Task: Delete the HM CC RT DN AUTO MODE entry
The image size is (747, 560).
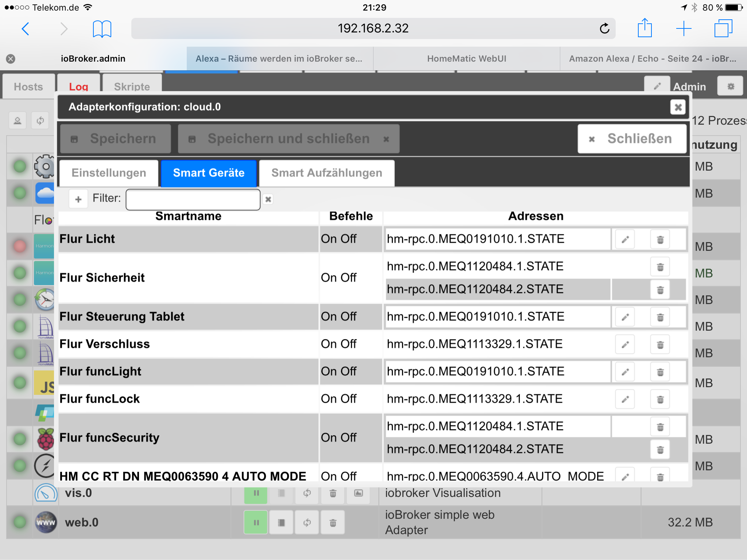Action: point(660,475)
